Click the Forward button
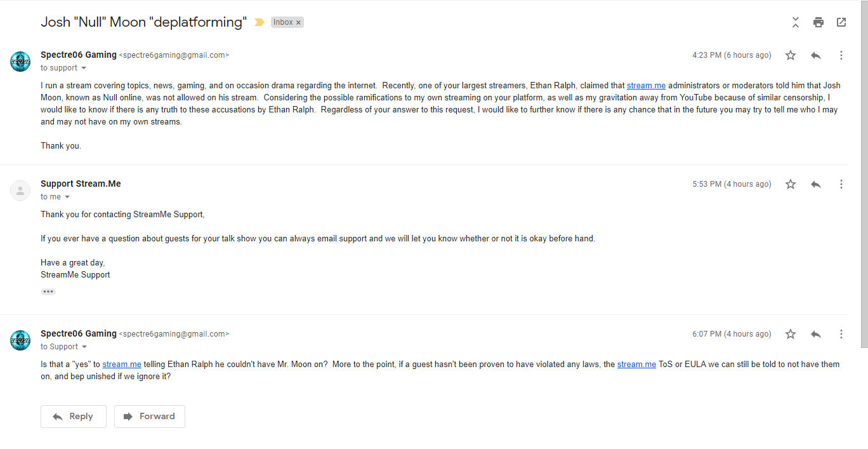The image size is (868, 449). (150, 417)
